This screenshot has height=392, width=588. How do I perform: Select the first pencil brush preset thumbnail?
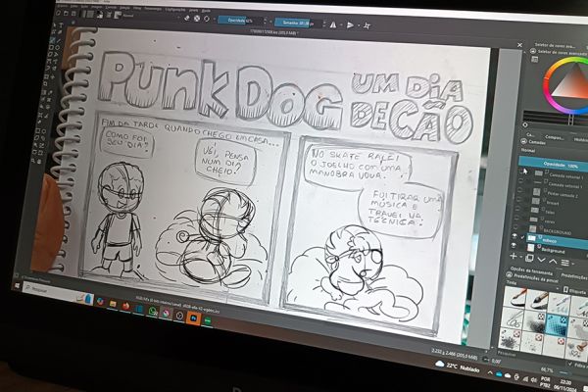tap(514, 296)
